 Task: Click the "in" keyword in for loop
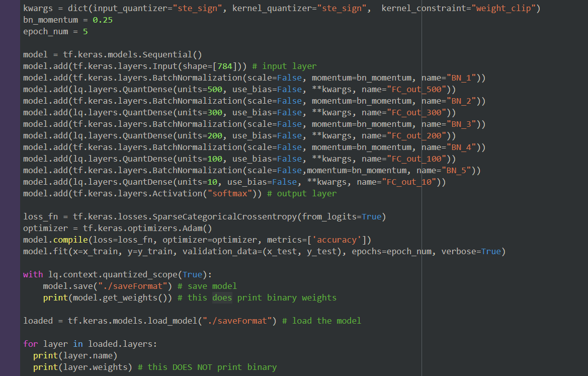pos(78,344)
